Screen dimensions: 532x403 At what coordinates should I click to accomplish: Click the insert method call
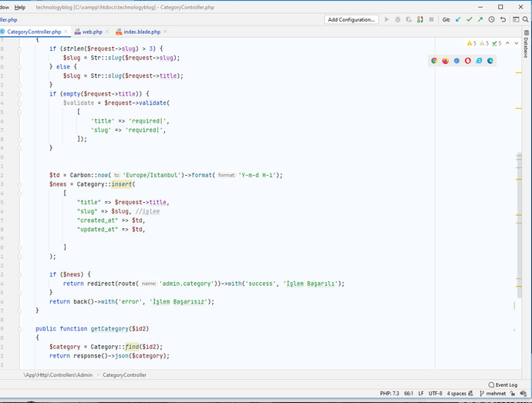tap(122, 184)
